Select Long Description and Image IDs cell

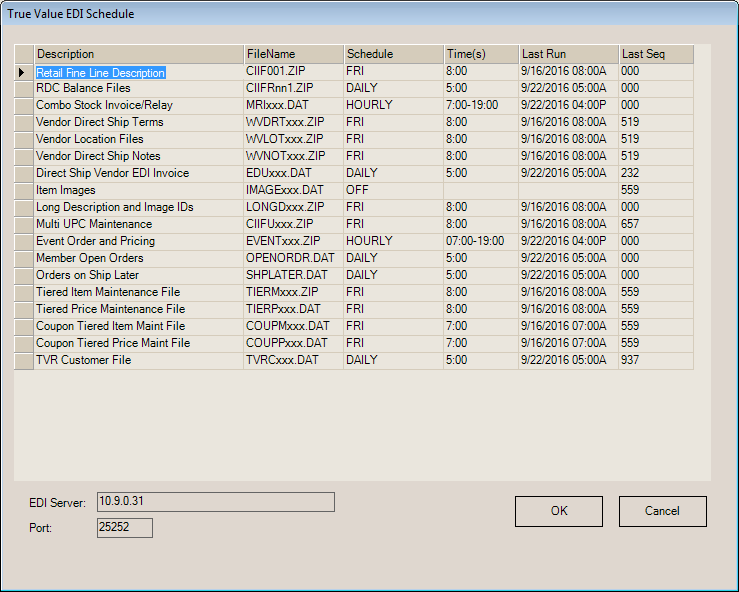[139, 207]
